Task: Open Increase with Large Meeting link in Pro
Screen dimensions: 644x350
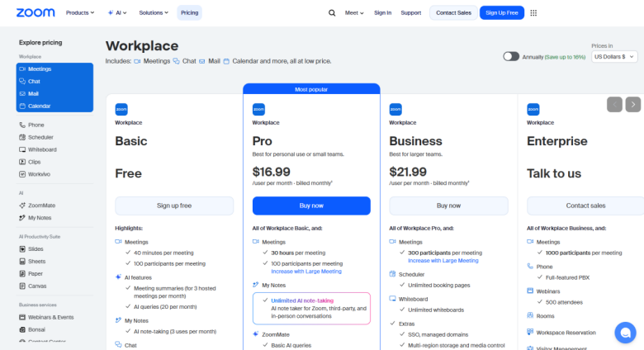Action: pos(306,272)
